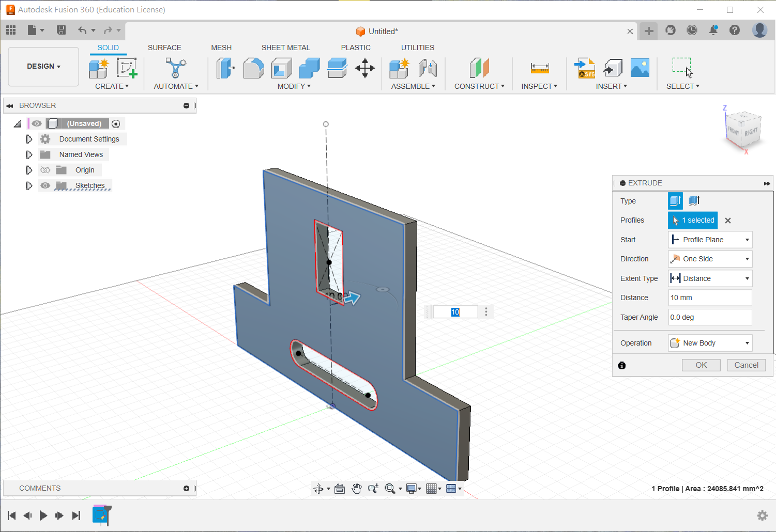Switch to the Surface tab
Screen dimensions: 776x532
point(164,48)
